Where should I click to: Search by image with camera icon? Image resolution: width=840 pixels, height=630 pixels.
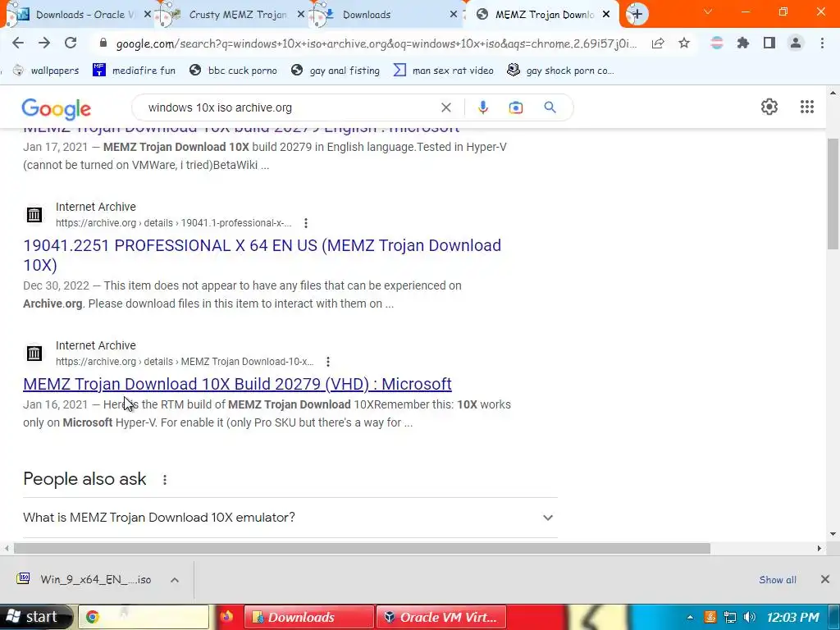(x=516, y=107)
